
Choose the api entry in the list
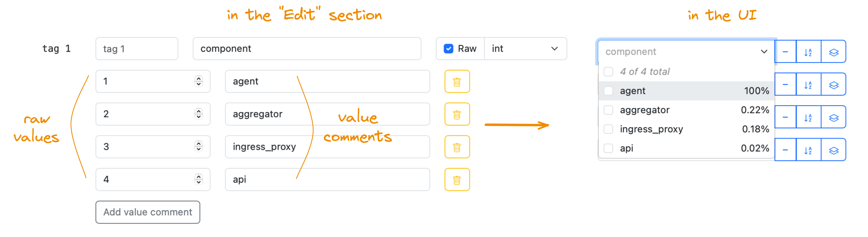[x=686, y=148]
